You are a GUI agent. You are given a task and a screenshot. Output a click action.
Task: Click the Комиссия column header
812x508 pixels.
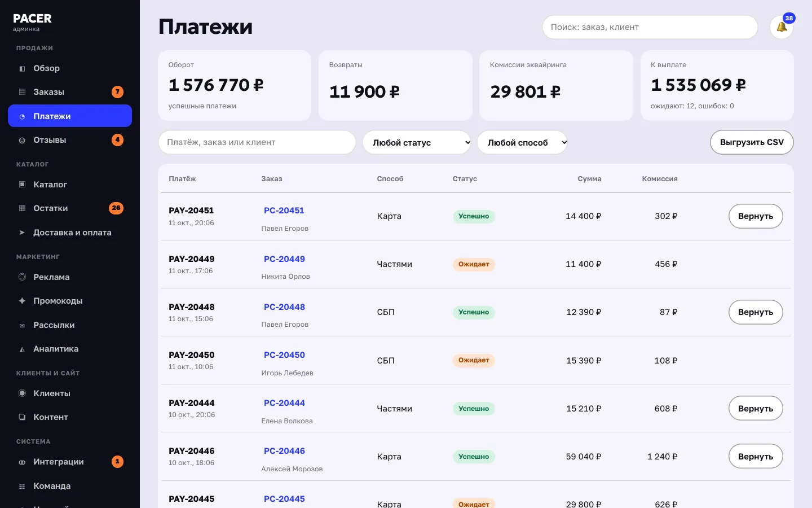coord(660,179)
